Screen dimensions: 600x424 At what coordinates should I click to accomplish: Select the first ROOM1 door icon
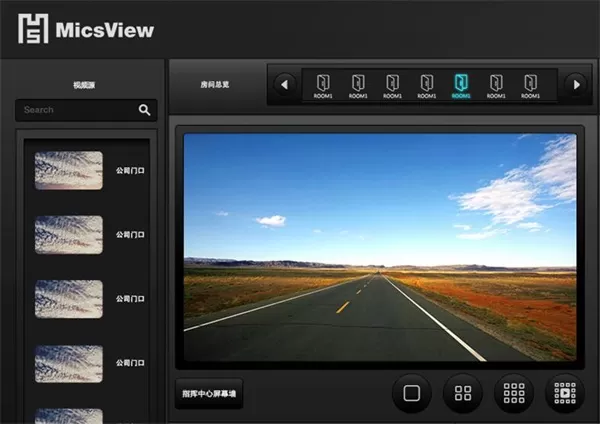point(322,84)
